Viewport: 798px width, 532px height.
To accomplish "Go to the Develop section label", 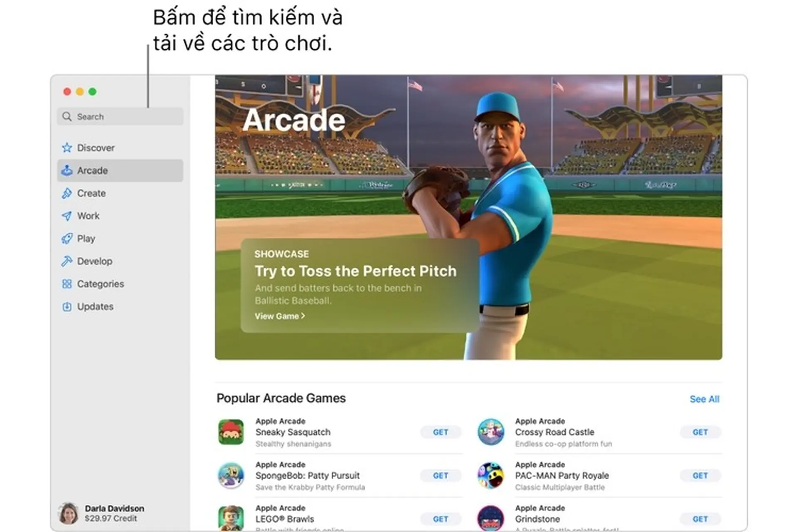I will click(95, 261).
